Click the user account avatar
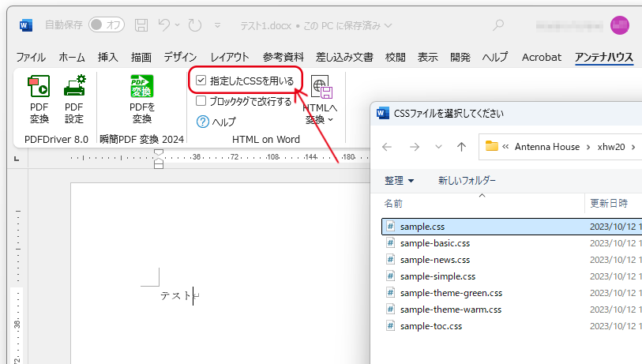Screen dimensions: 642x364 pos(619,25)
